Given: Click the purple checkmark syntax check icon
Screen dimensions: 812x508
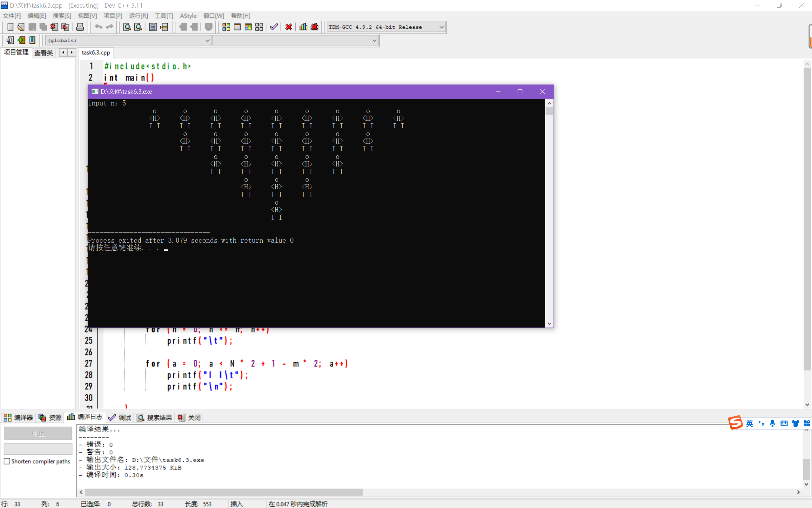Looking at the screenshot, I should tap(274, 27).
